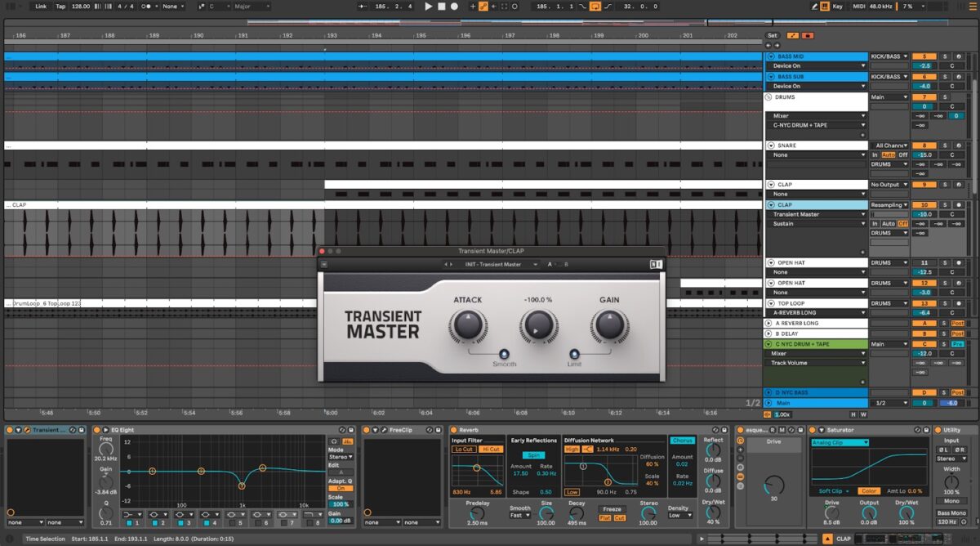Image resolution: width=980 pixels, height=546 pixels.
Task: Toggle Reverb device activator
Action: click(x=453, y=429)
